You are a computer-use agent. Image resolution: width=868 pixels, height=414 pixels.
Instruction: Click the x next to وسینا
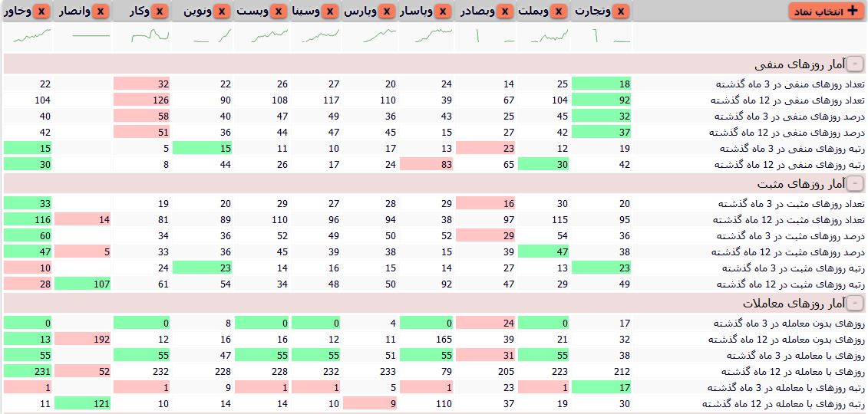coord(330,11)
